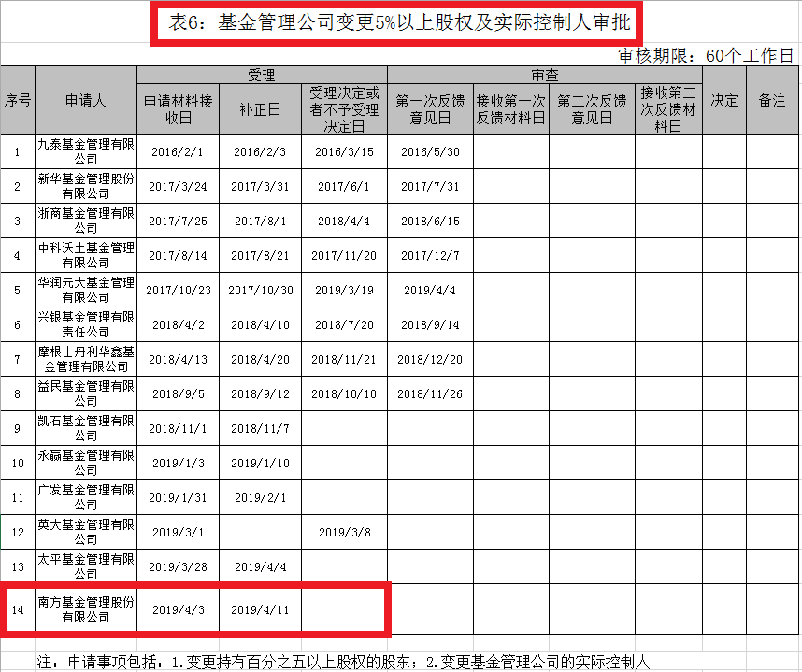
Task: Click the date cell 2017/3/24
Action: 178,186
